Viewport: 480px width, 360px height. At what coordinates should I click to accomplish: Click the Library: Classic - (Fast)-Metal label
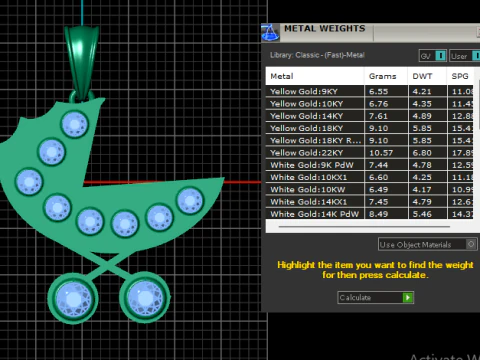317,55
